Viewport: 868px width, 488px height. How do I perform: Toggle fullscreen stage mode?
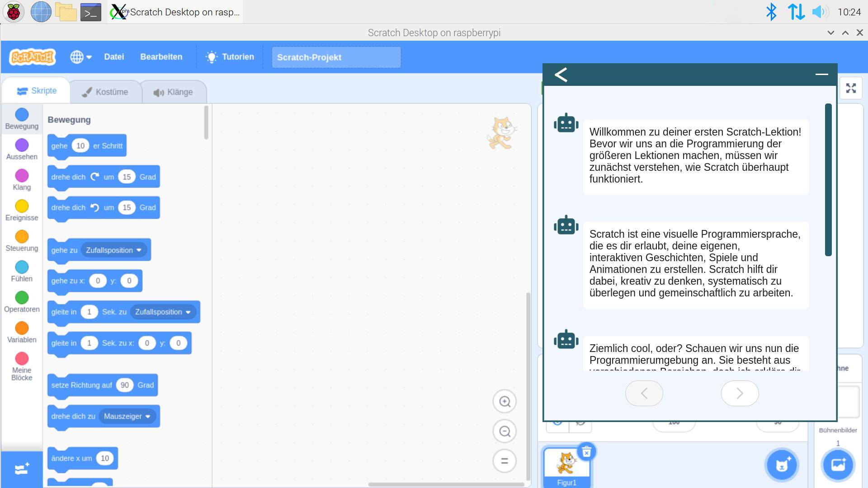851,88
